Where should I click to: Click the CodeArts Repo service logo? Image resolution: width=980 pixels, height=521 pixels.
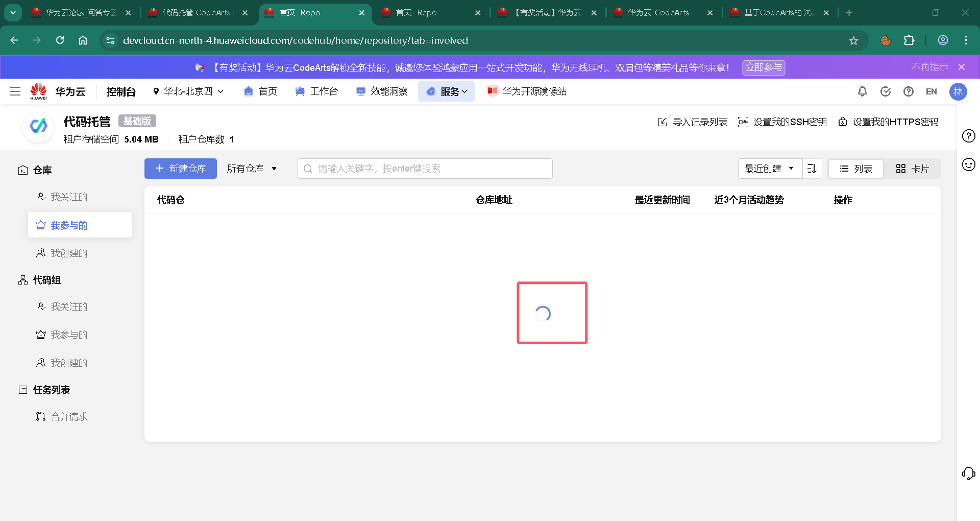[x=38, y=126]
